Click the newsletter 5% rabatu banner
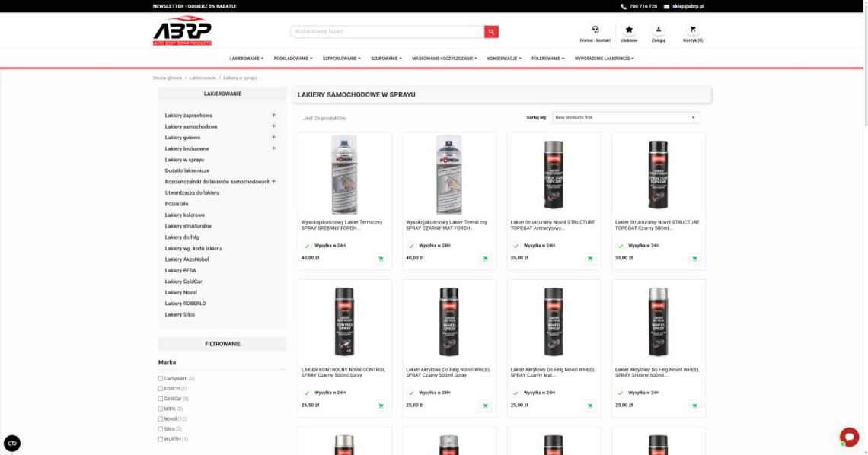The width and height of the screenshot is (868, 455). coord(194,7)
